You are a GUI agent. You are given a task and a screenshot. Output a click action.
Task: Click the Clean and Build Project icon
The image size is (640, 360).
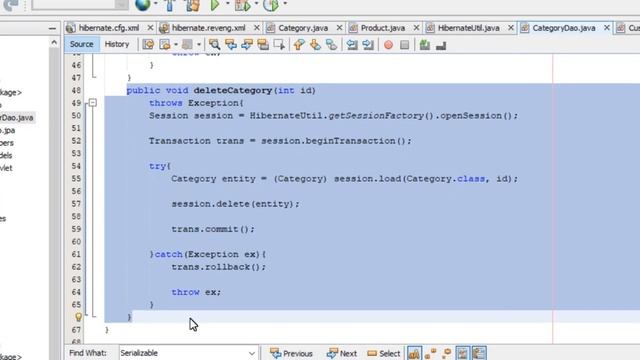click(193, 5)
